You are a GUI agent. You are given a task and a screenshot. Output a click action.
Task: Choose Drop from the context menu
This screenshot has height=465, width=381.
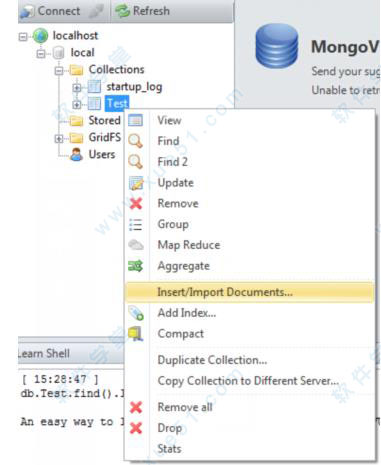pos(249,428)
